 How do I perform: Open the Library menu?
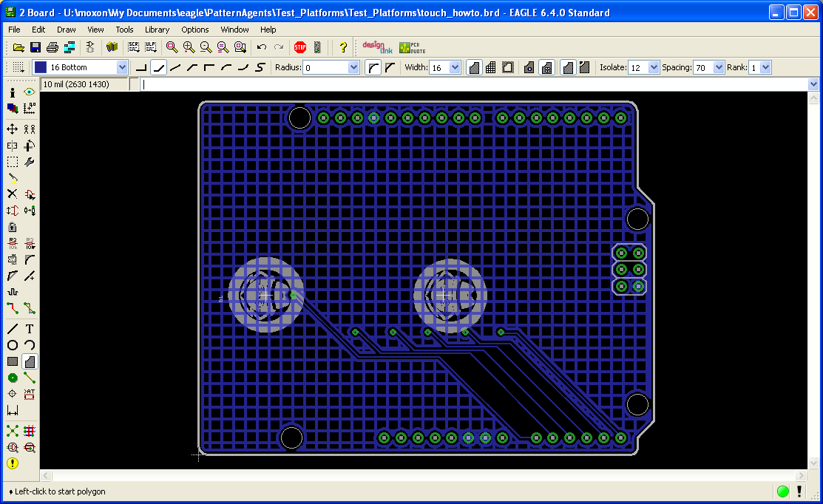(157, 30)
